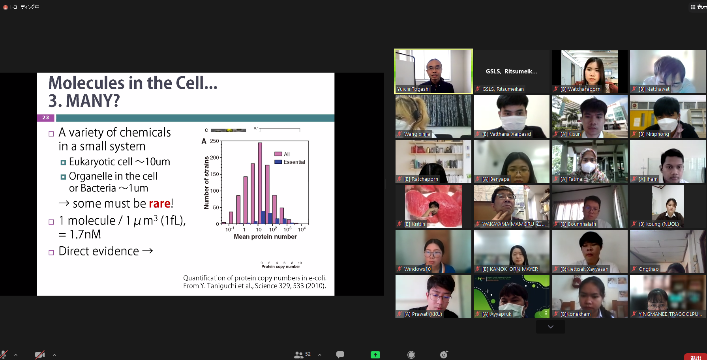Click the Science citation text on the slide
This screenshot has height=360, width=707.
[x=254, y=282]
